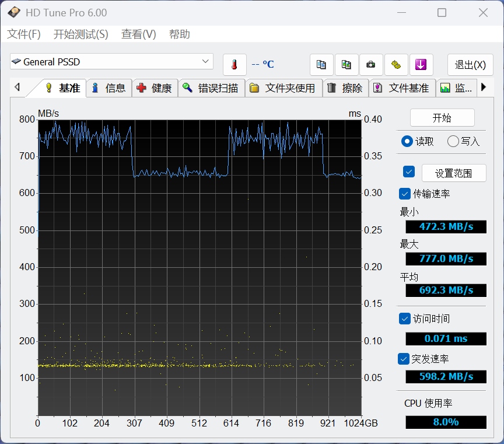Toggle the 访问时间 checkbox

point(404,319)
